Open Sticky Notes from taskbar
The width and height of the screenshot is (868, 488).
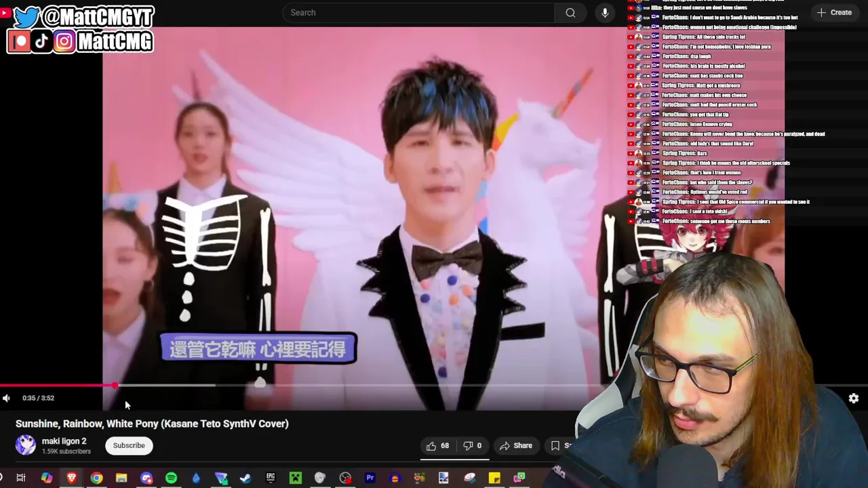click(x=494, y=478)
